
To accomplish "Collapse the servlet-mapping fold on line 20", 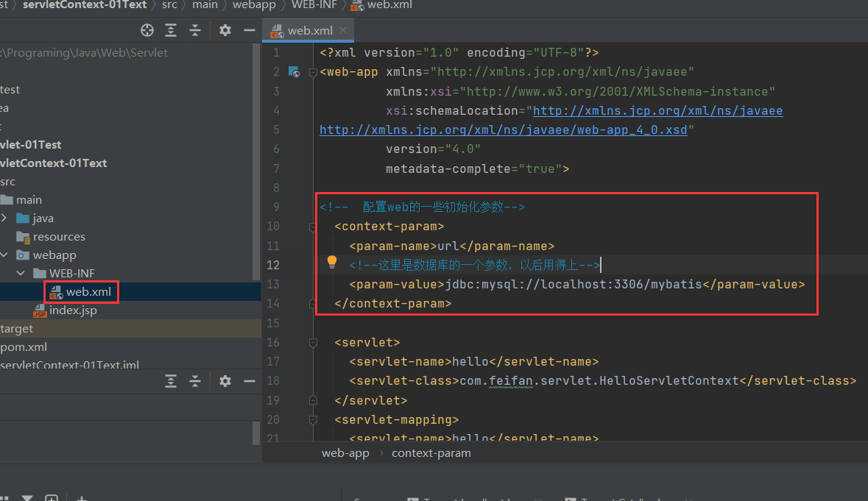I will click(313, 420).
